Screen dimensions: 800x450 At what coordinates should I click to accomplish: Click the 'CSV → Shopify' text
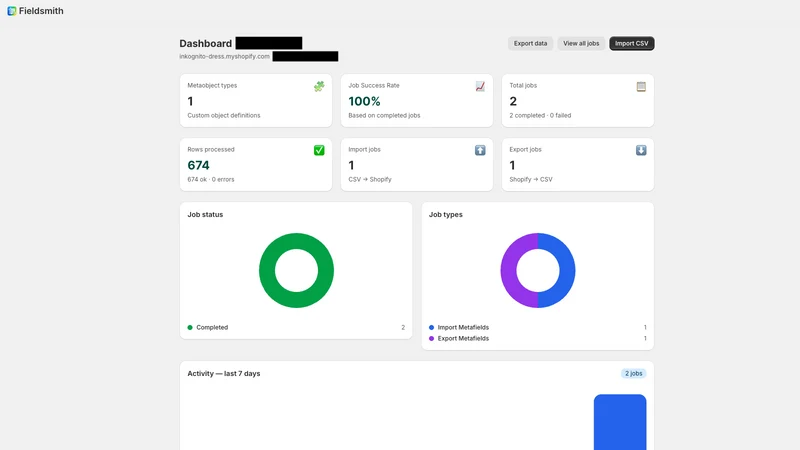pos(370,179)
